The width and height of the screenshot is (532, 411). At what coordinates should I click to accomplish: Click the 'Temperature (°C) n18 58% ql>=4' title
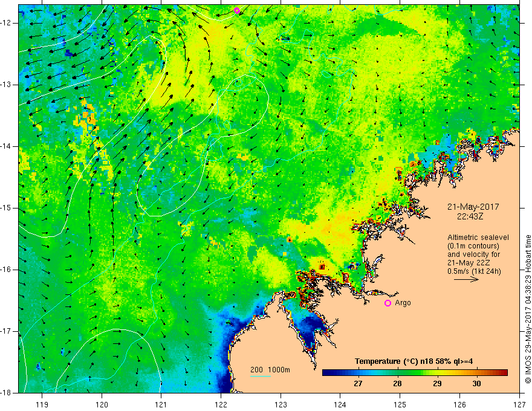[414, 361]
